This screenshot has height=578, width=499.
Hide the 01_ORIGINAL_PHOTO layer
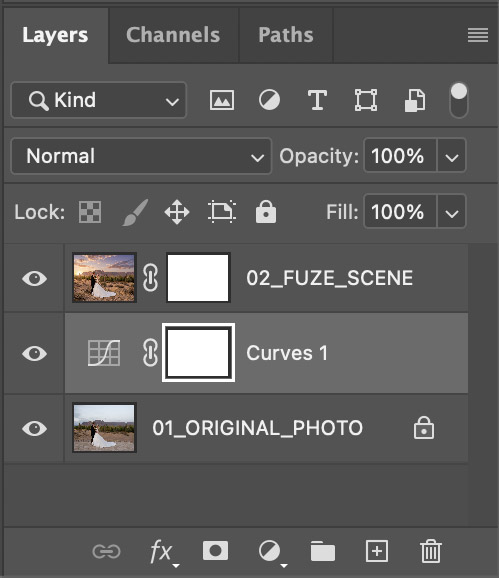pos(34,428)
